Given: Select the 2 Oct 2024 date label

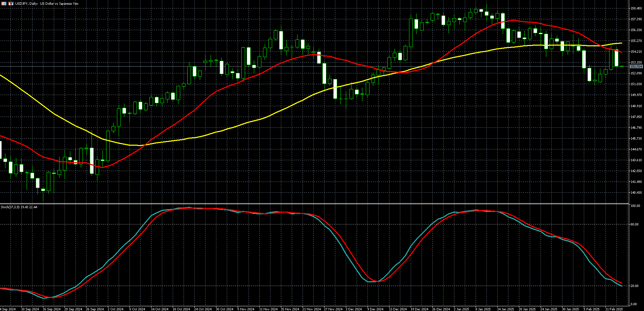Looking at the screenshot, I should click(x=116, y=309).
